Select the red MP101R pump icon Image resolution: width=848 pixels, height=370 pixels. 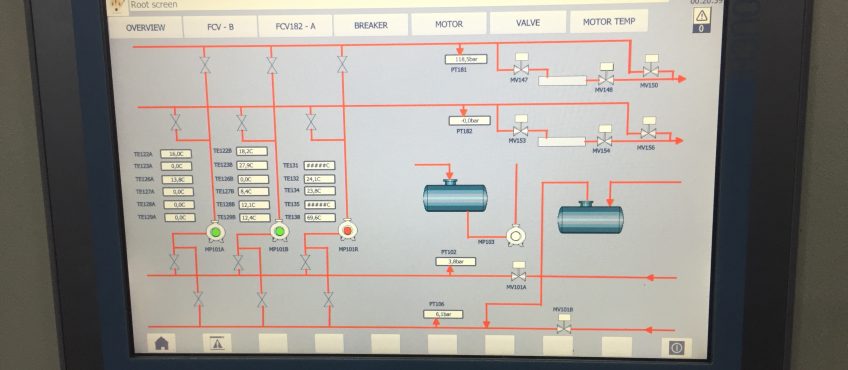click(x=347, y=230)
